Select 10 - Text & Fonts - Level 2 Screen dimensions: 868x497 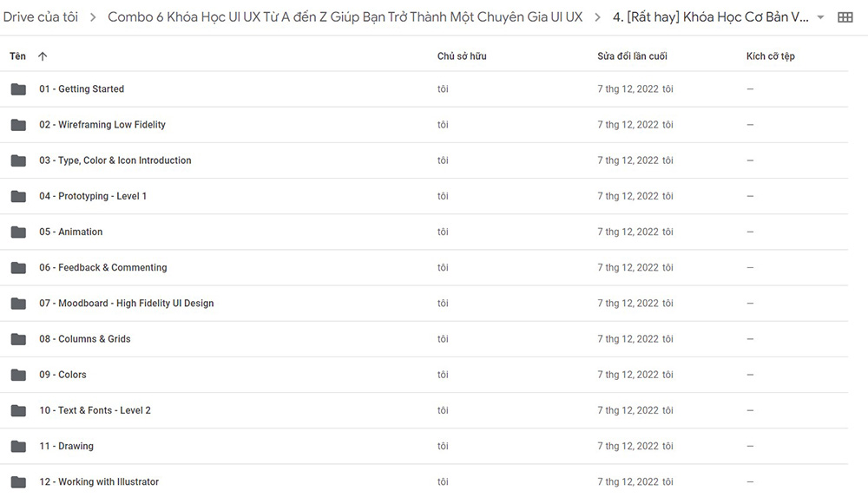(95, 410)
